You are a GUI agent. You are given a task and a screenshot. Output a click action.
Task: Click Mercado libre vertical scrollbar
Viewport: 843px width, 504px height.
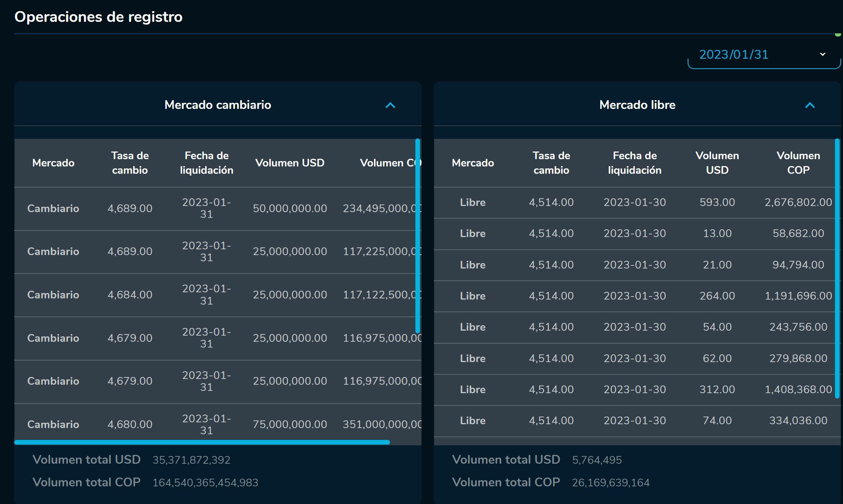tap(837, 268)
